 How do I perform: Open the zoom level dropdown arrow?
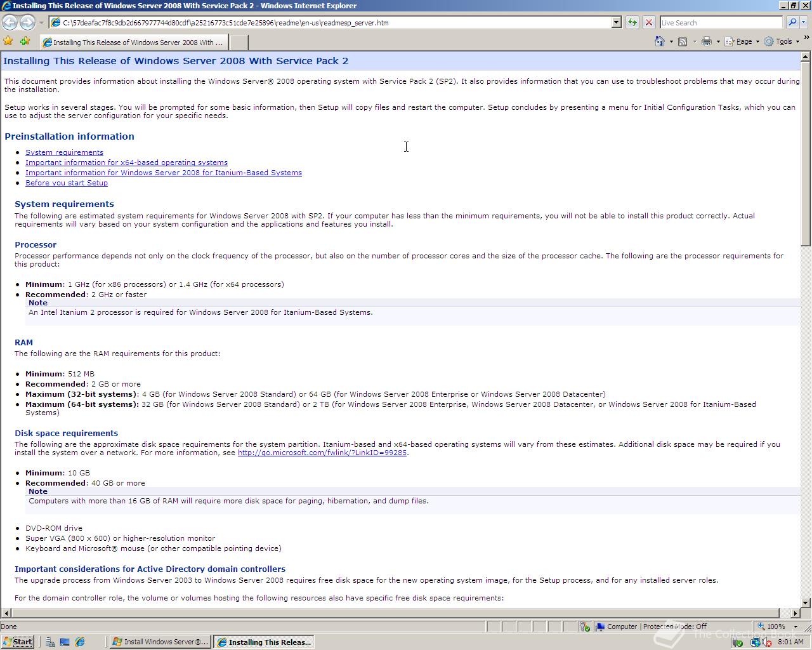(x=796, y=627)
